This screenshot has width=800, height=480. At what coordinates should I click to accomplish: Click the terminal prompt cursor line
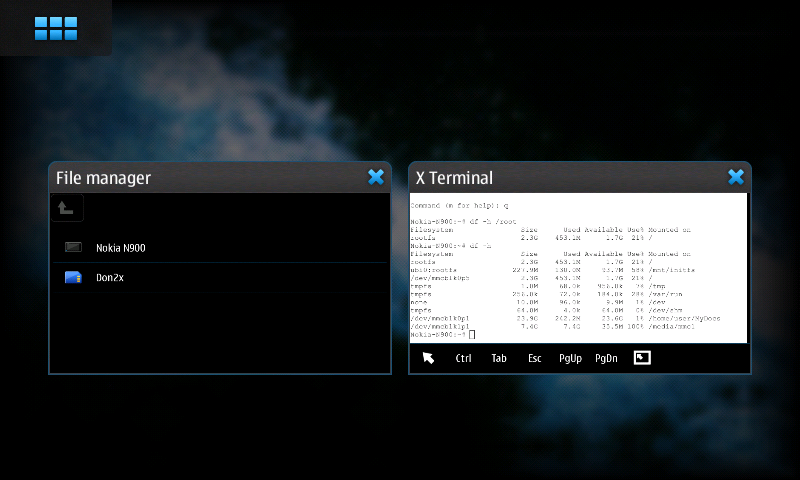point(442,334)
